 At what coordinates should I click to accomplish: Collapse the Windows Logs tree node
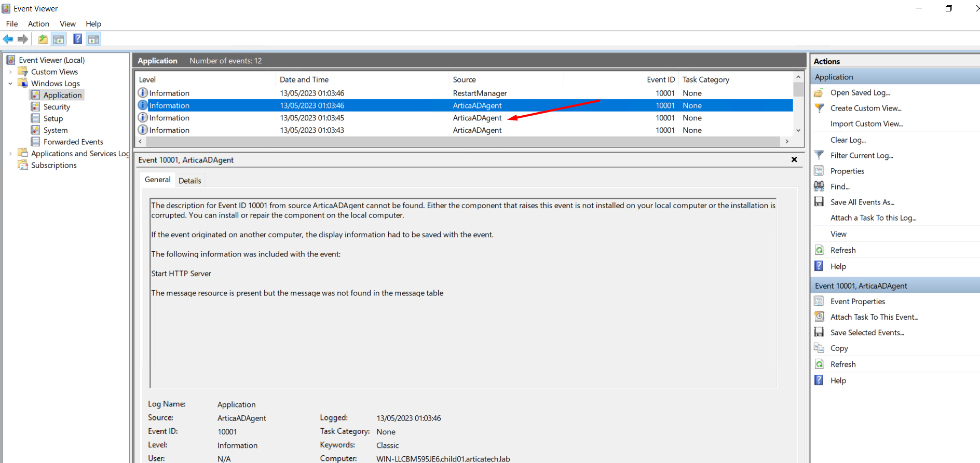[x=10, y=84]
